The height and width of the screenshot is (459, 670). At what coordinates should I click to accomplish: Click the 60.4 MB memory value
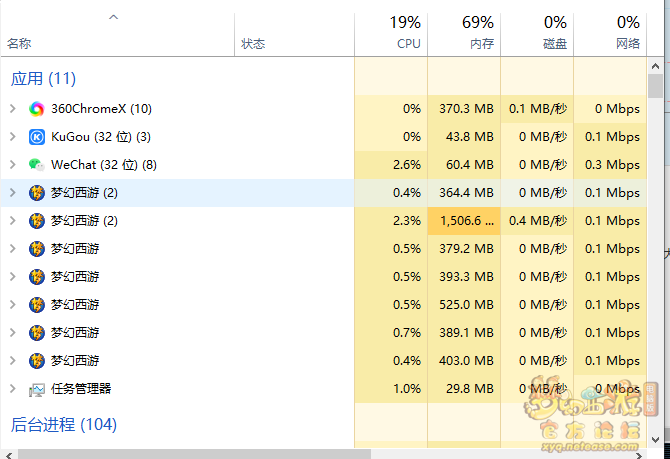(x=470, y=165)
